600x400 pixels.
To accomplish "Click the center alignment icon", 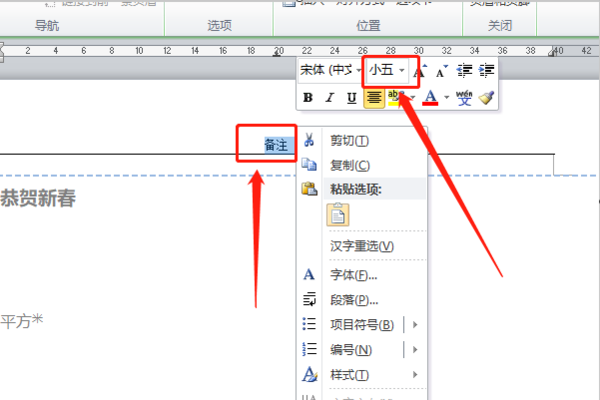I will click(374, 98).
